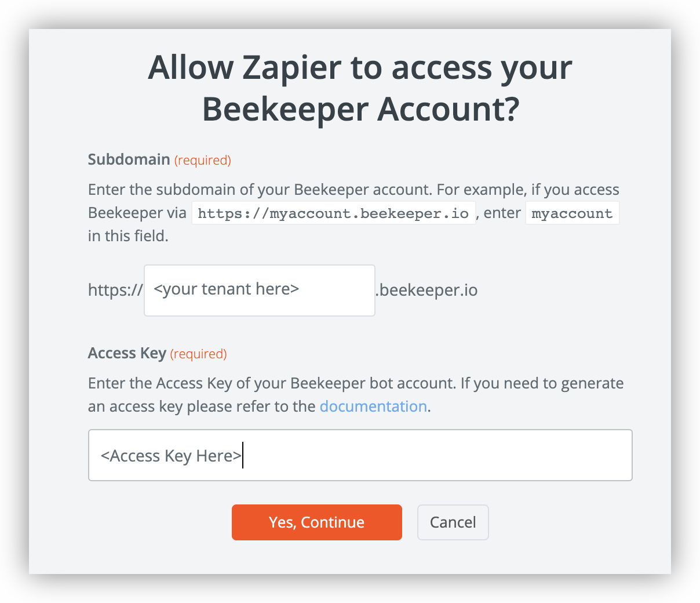Click the subdomain tenant input field
This screenshot has height=603, width=700.
259,290
